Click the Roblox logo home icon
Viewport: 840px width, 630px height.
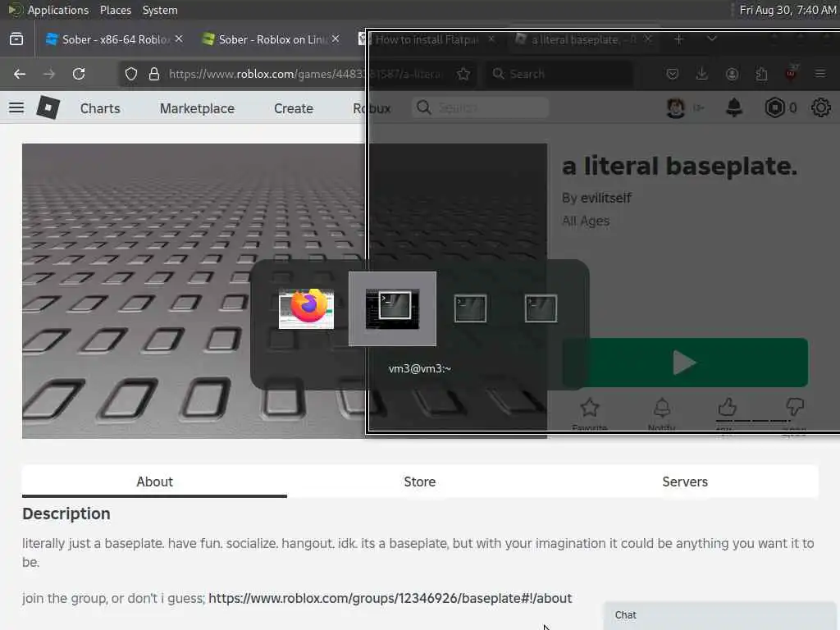click(x=48, y=107)
